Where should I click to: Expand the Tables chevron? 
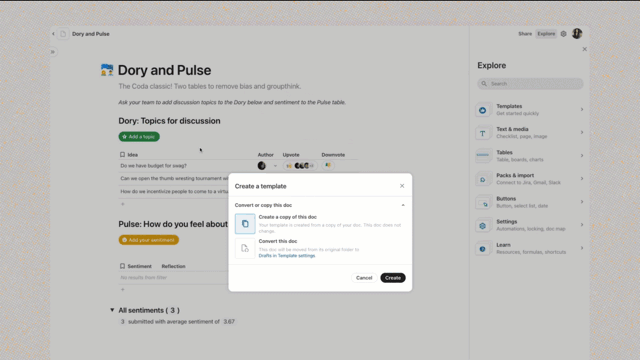pos(582,156)
